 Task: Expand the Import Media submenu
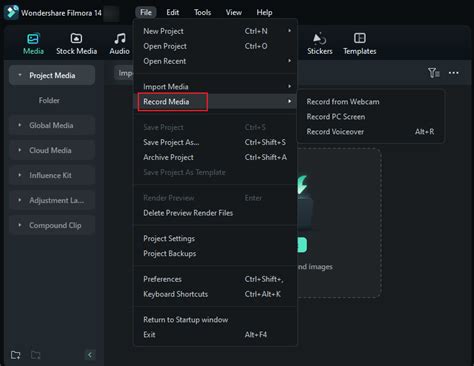coord(215,86)
